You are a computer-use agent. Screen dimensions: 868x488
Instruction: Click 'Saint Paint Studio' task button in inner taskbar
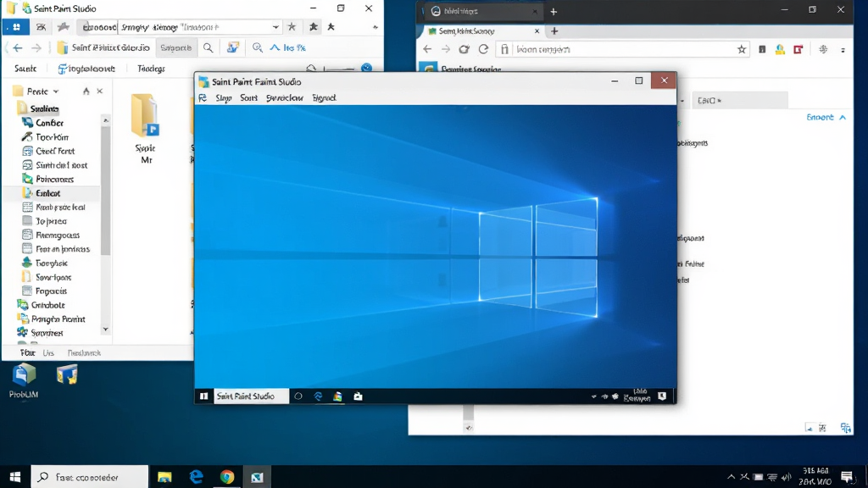(251, 396)
